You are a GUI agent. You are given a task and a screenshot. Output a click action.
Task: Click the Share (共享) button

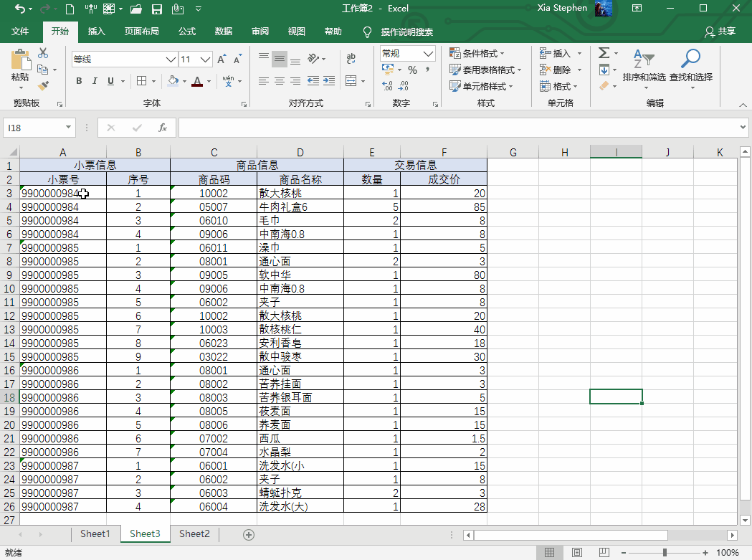(x=720, y=32)
